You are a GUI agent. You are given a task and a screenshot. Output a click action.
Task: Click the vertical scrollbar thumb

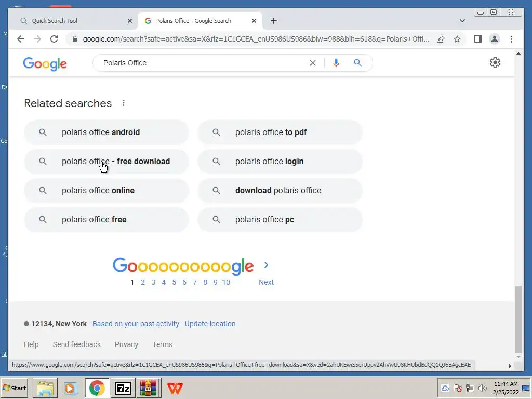pyautogui.click(x=518, y=320)
